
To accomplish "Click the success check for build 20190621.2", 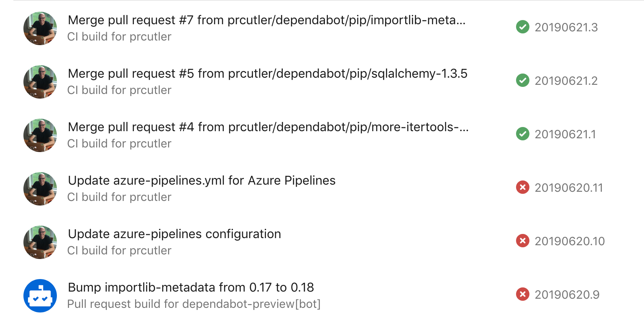I will tap(522, 80).
